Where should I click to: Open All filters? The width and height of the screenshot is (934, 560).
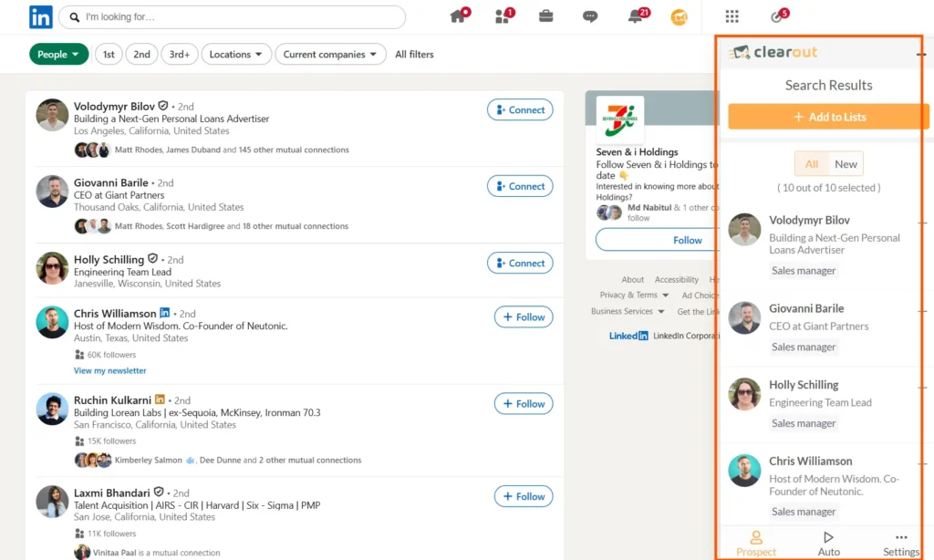coord(414,54)
